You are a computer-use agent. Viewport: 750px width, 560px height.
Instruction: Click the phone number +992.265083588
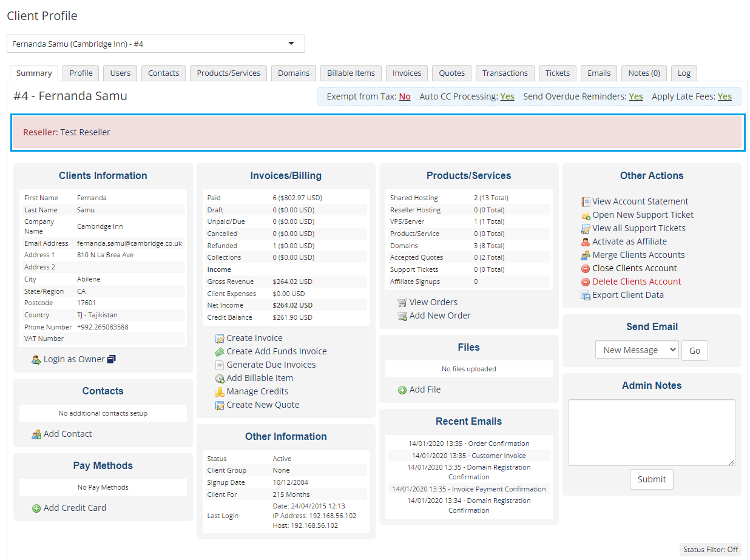[x=103, y=327]
